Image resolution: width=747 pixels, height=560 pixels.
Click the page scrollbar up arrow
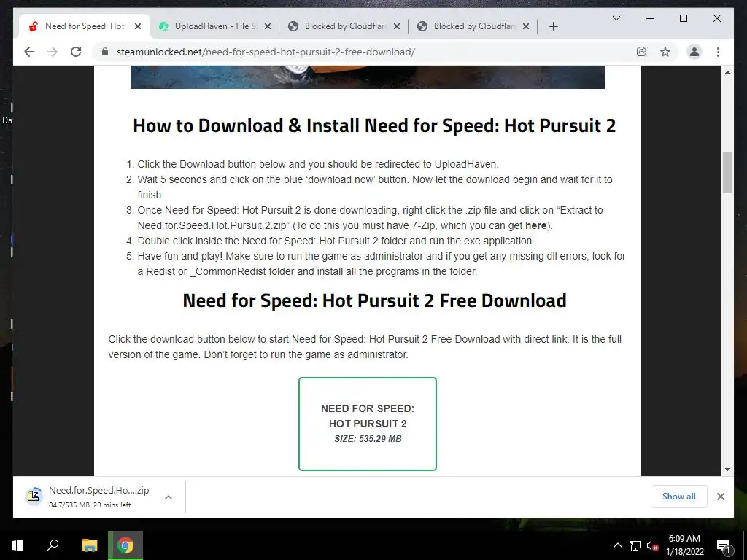tap(727, 72)
